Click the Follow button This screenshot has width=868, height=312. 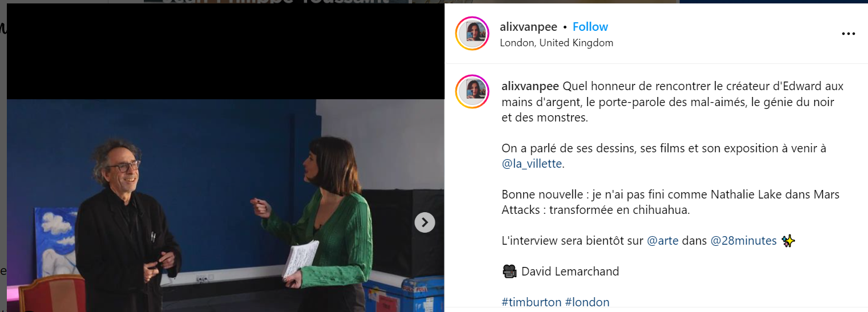pyautogui.click(x=590, y=27)
